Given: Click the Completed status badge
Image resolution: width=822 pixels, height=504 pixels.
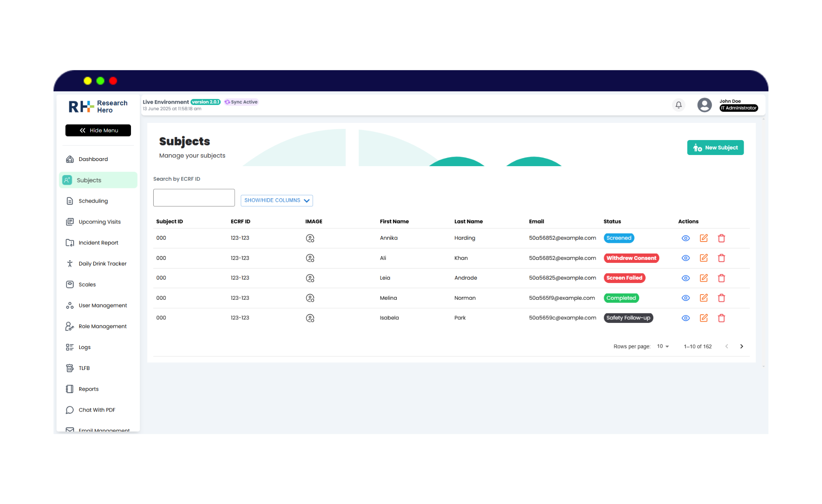Looking at the screenshot, I should point(621,298).
